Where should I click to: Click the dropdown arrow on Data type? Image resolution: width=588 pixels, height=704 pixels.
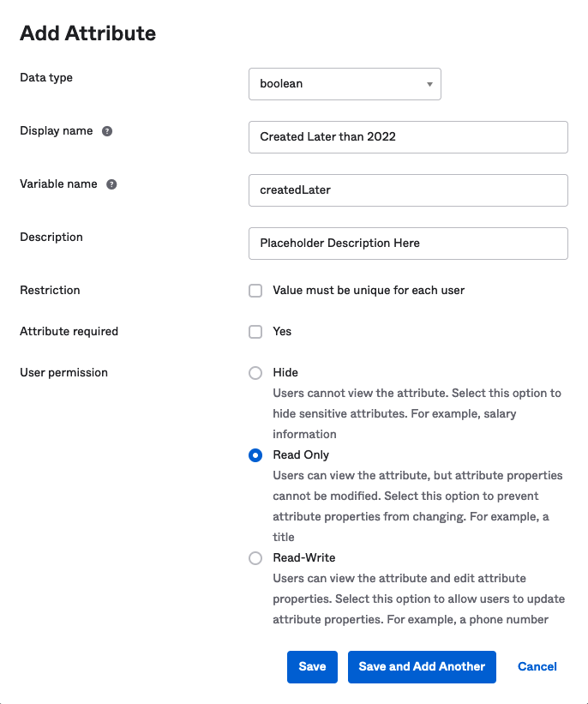pyautogui.click(x=429, y=84)
